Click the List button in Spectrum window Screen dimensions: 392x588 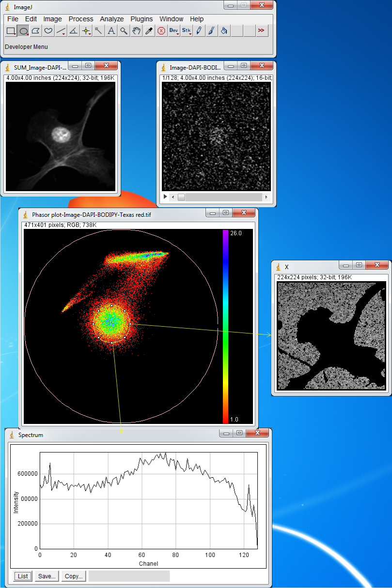pyautogui.click(x=22, y=576)
